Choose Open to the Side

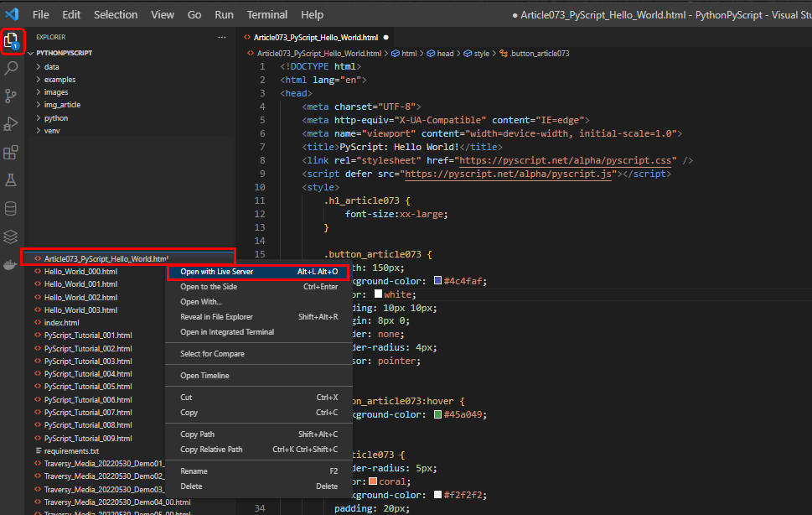point(258,287)
